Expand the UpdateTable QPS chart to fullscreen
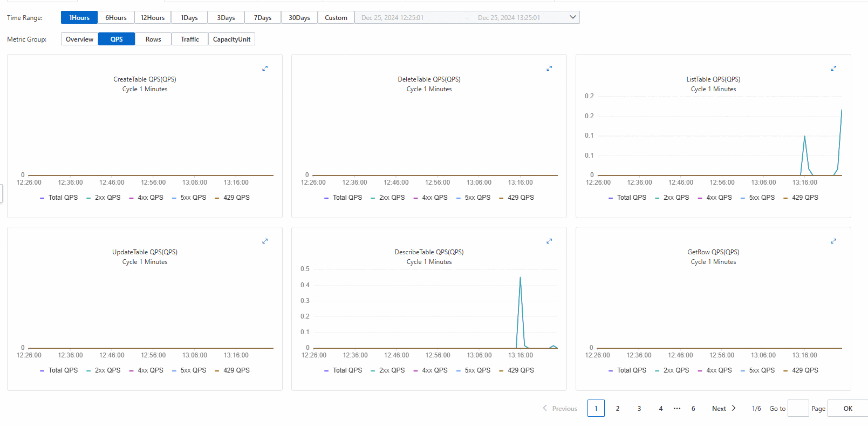The width and height of the screenshot is (868, 426). tap(265, 241)
